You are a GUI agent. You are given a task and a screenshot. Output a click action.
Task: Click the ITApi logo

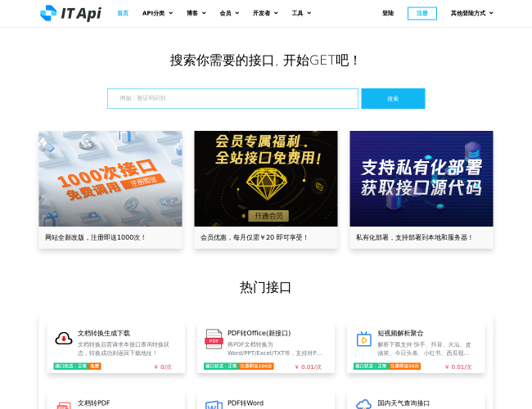(70, 13)
